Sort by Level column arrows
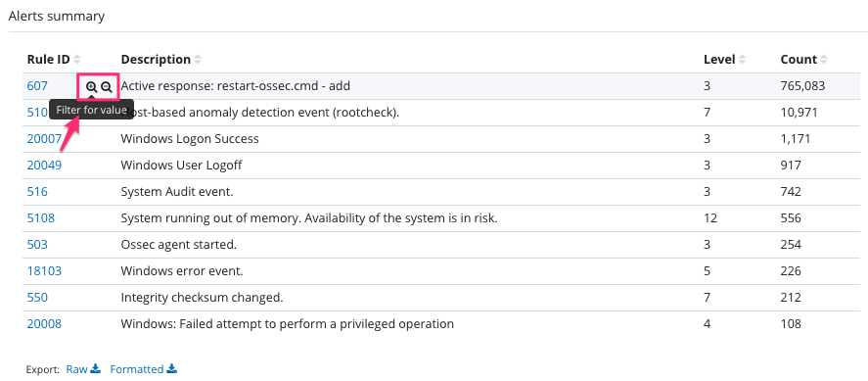Screen dimensions: 868x381 [x=742, y=59]
